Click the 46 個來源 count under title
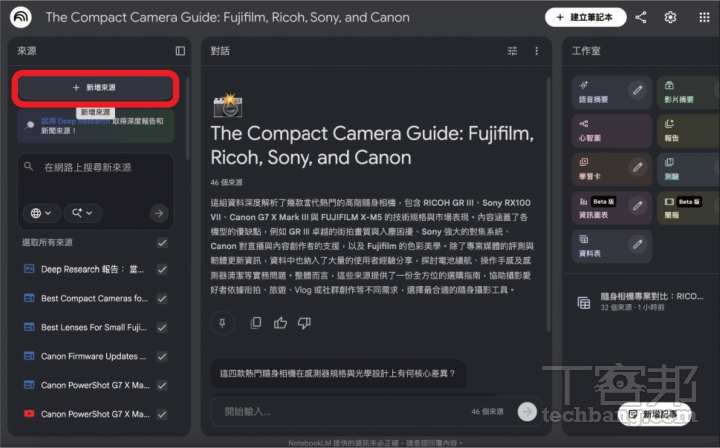 tap(226, 182)
